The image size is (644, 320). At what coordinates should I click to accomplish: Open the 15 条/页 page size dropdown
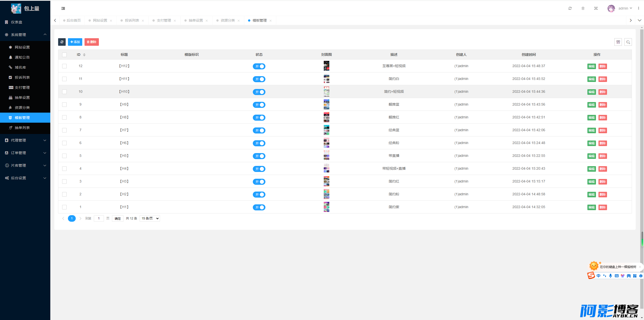click(150, 218)
